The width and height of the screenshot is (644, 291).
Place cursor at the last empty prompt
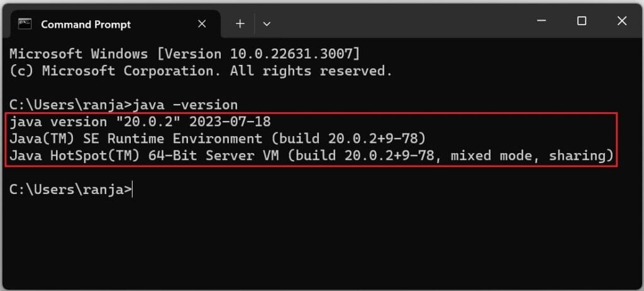click(x=133, y=190)
